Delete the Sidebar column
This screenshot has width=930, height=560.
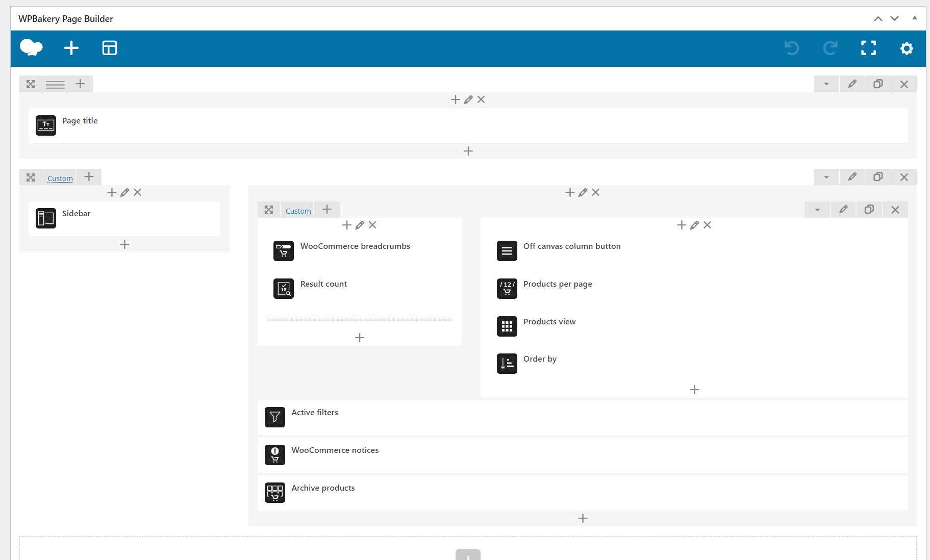pyautogui.click(x=137, y=192)
